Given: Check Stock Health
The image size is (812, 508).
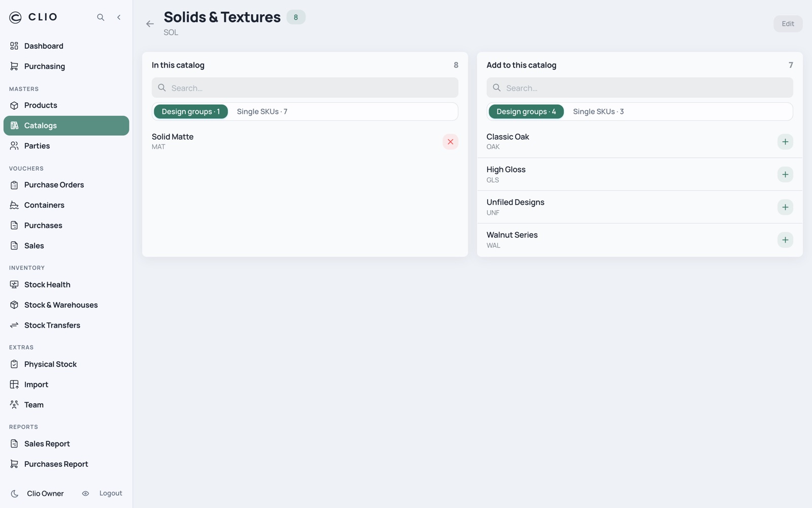Looking at the screenshot, I should [x=66, y=284].
